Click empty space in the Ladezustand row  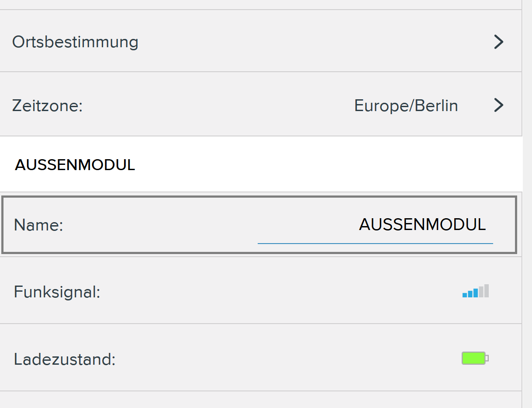click(x=280, y=359)
